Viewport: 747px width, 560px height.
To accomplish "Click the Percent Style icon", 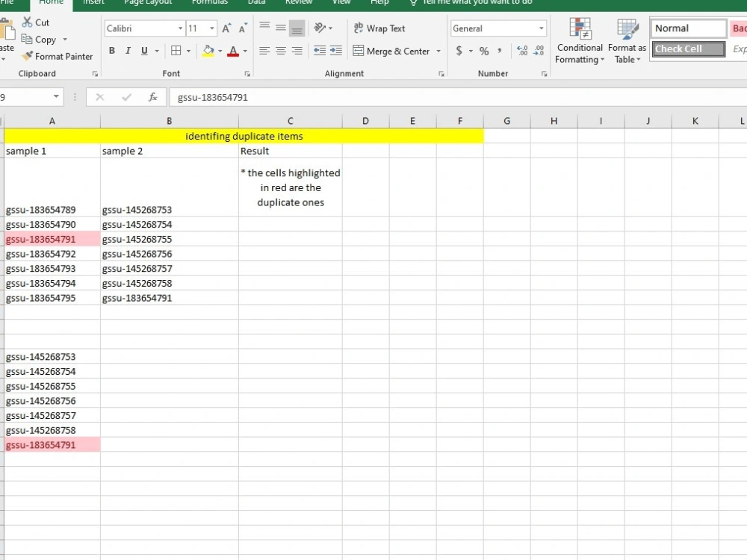I will 484,51.
